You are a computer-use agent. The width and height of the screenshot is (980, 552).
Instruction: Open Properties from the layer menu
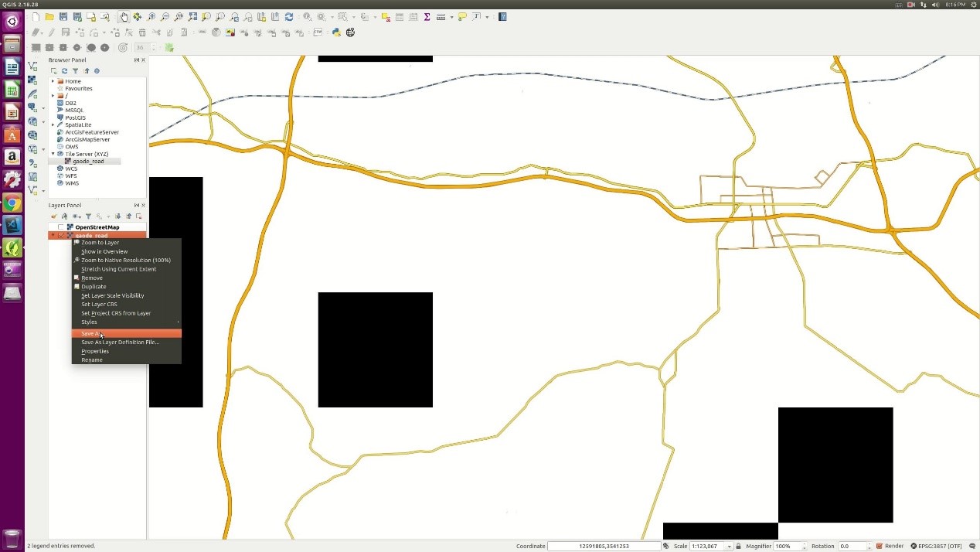95,351
